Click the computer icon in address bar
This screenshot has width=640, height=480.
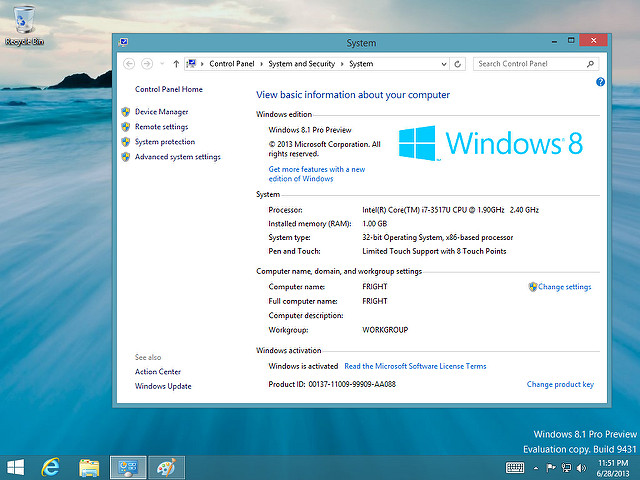pos(191,63)
